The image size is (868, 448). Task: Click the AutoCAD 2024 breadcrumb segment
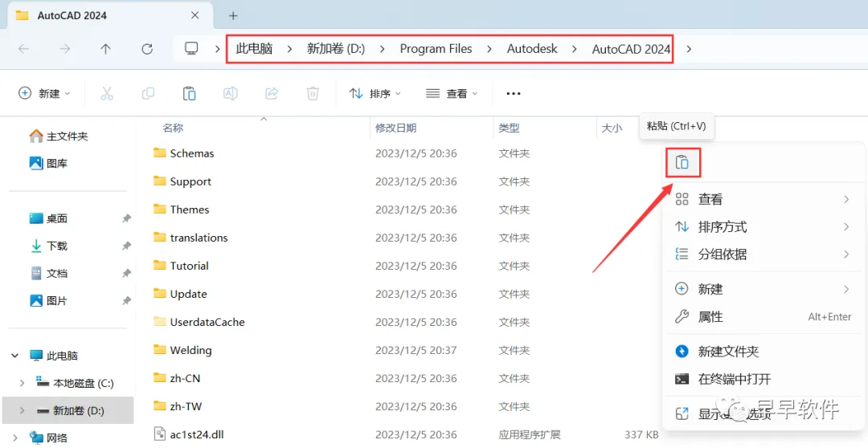pyautogui.click(x=631, y=49)
